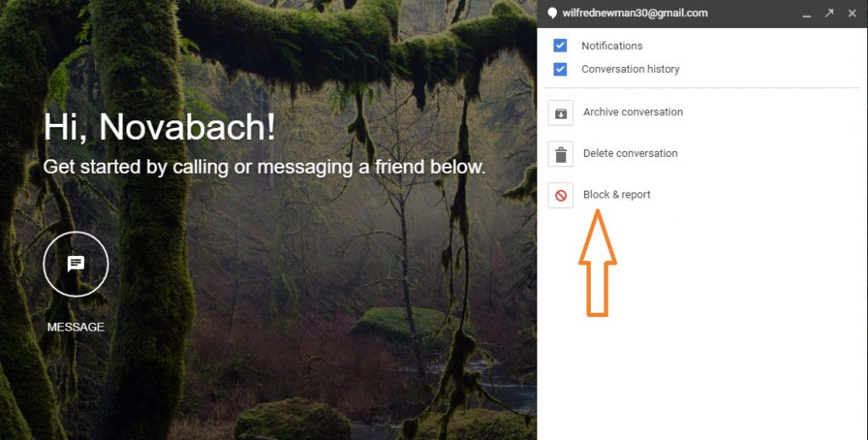The image size is (868, 440).
Task: Click the Archive conversation box icon
Action: click(561, 113)
